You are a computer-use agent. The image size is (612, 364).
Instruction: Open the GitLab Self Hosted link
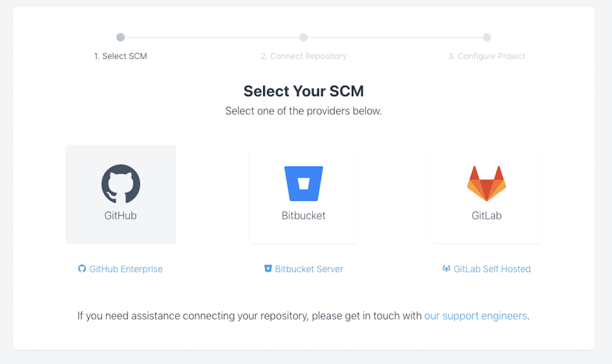(x=486, y=269)
